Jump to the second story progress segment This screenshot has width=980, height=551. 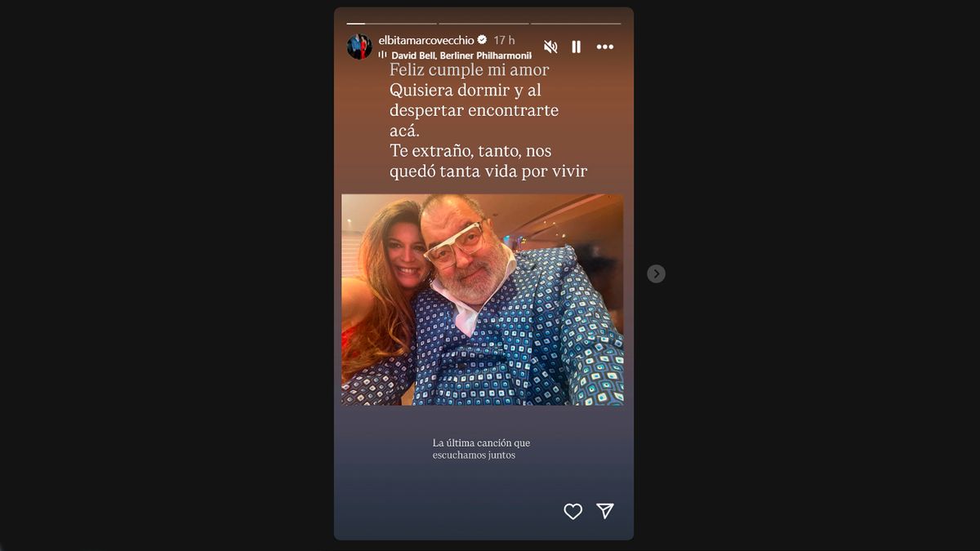click(483, 23)
